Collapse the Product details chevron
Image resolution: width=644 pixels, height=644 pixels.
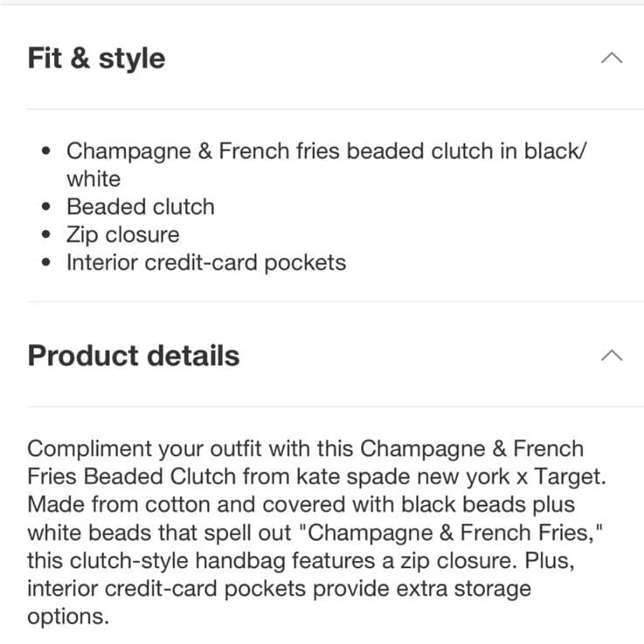coord(612,356)
